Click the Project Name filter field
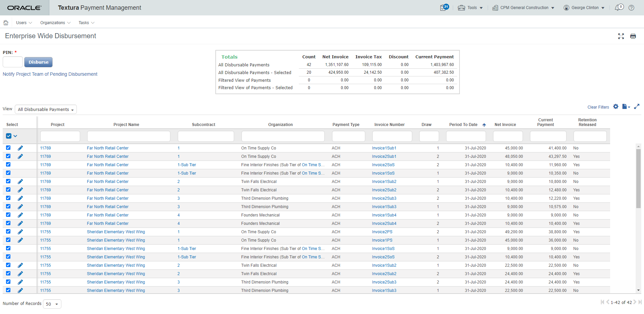This screenshot has width=644, height=314. coord(129,136)
